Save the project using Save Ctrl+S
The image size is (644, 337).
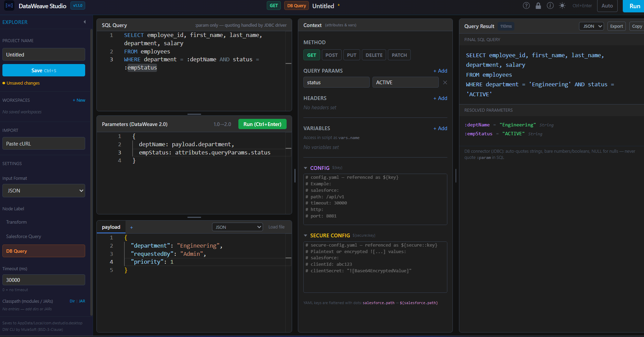click(x=43, y=70)
